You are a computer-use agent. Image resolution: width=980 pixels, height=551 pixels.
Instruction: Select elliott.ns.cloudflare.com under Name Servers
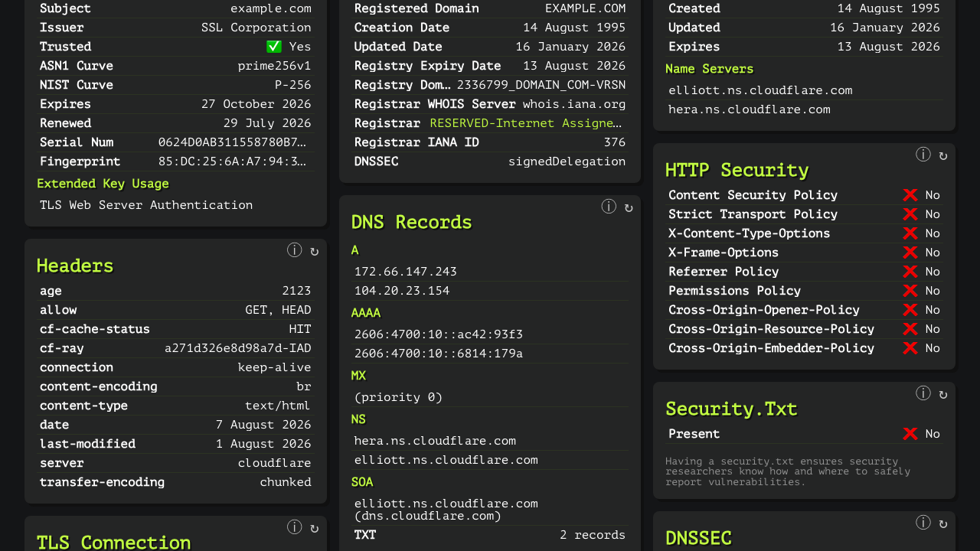click(x=760, y=90)
